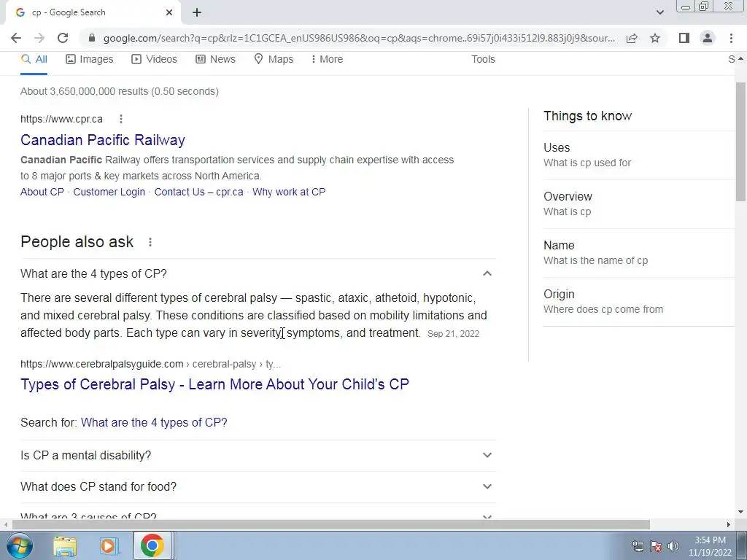Open the Contact Us – cpr.ca sitelink

point(198,192)
